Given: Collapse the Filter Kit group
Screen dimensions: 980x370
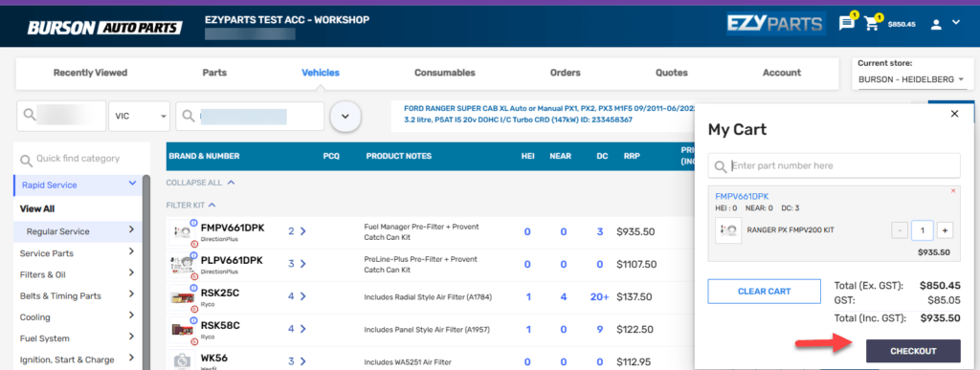Looking at the screenshot, I should tap(191, 205).
